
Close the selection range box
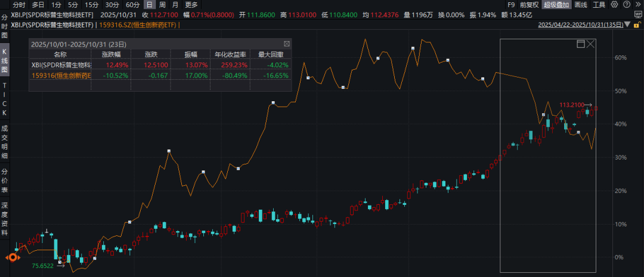pos(590,44)
